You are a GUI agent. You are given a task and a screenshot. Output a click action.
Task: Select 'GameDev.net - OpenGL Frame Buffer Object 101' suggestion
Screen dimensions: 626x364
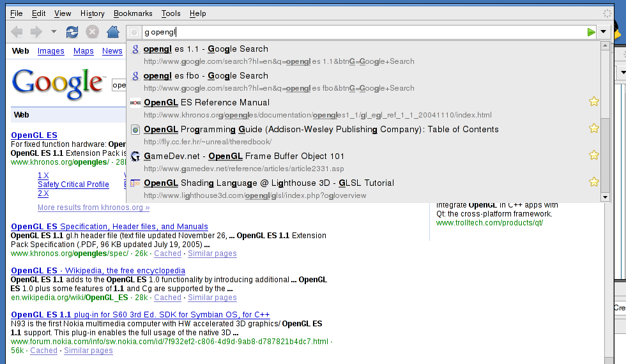coord(363,162)
